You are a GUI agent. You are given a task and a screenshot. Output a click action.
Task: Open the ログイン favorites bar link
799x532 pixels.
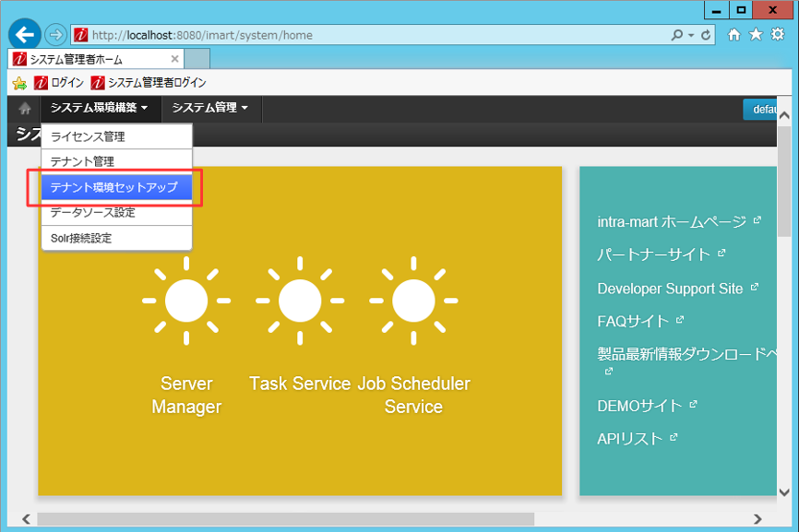(59, 82)
